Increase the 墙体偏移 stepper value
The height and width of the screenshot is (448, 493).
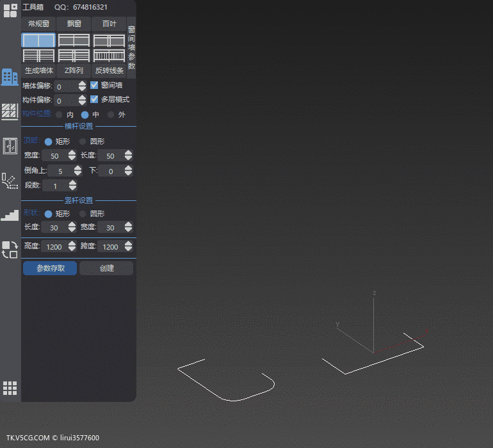click(82, 83)
